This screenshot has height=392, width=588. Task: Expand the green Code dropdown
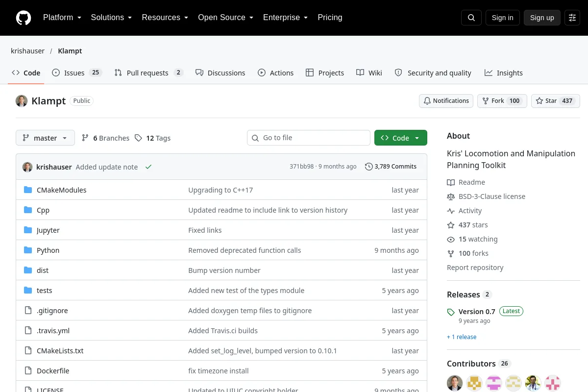[x=401, y=138]
